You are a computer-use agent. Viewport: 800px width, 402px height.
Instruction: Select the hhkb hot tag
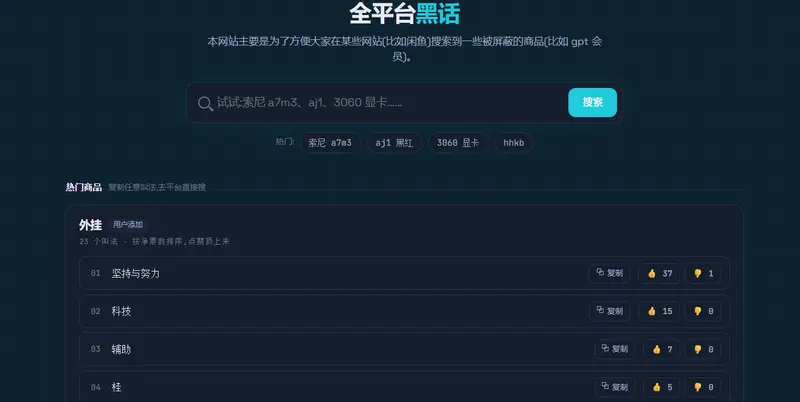(513, 143)
